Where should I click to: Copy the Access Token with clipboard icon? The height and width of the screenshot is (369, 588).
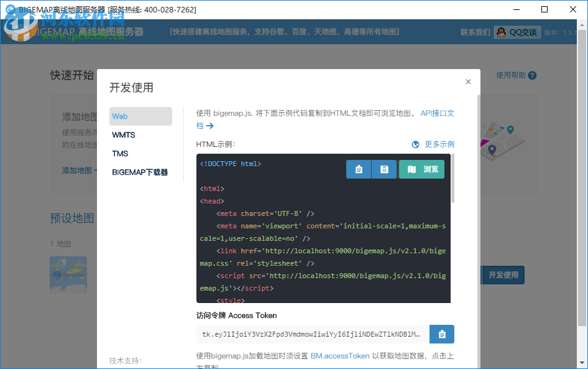[x=442, y=334]
